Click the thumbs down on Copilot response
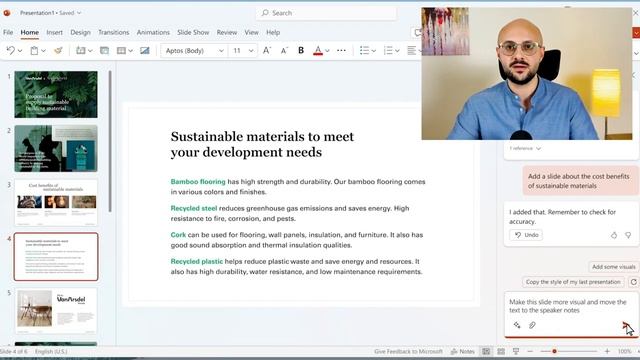The width and height of the screenshot is (640, 360). click(628, 235)
